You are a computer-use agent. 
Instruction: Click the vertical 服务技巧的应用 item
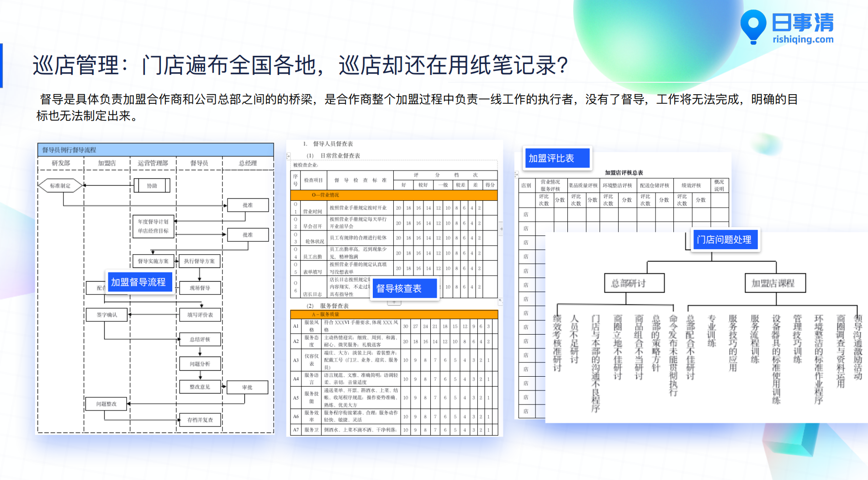733,343
